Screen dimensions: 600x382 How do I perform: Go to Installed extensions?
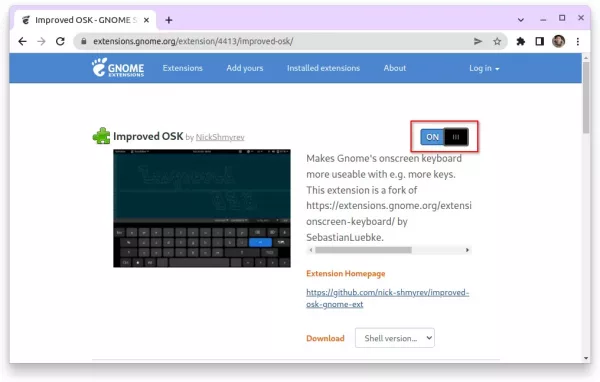[323, 68]
